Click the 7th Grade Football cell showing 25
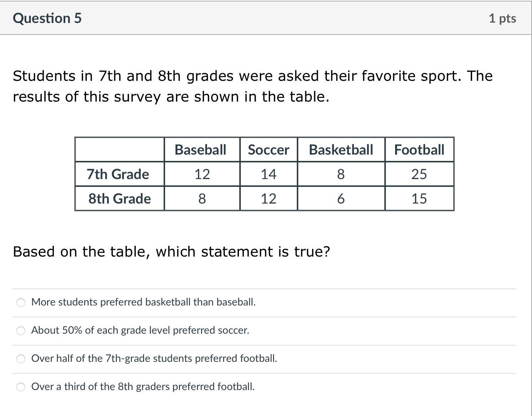 [419, 174]
